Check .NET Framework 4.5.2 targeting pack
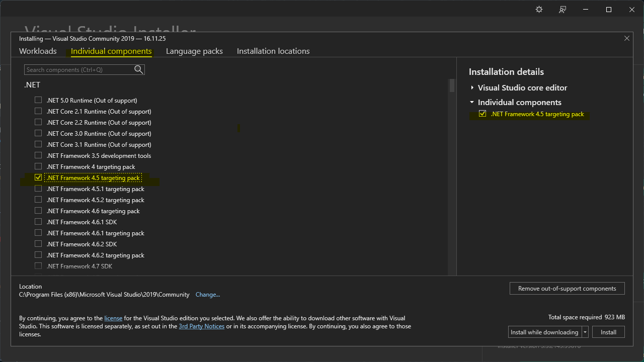 pyautogui.click(x=38, y=200)
